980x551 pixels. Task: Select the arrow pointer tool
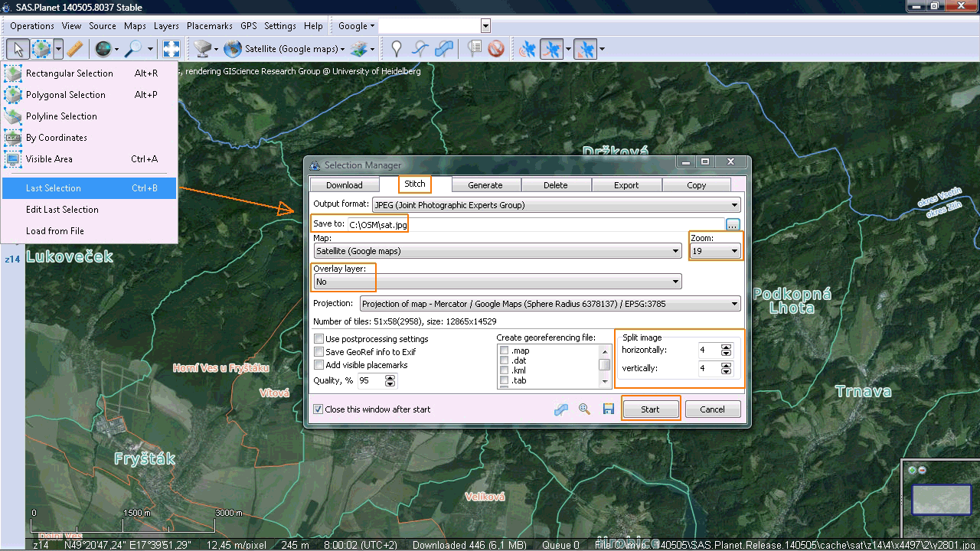pos(18,49)
